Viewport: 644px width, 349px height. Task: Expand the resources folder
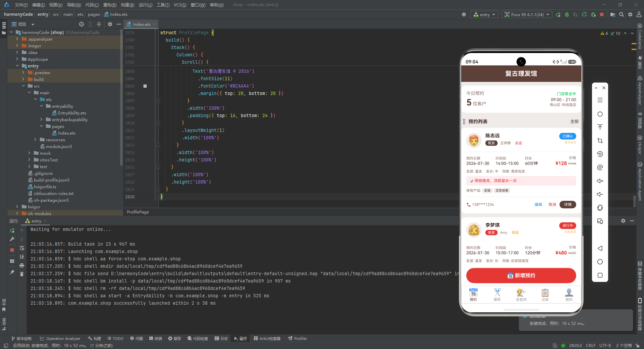35,140
